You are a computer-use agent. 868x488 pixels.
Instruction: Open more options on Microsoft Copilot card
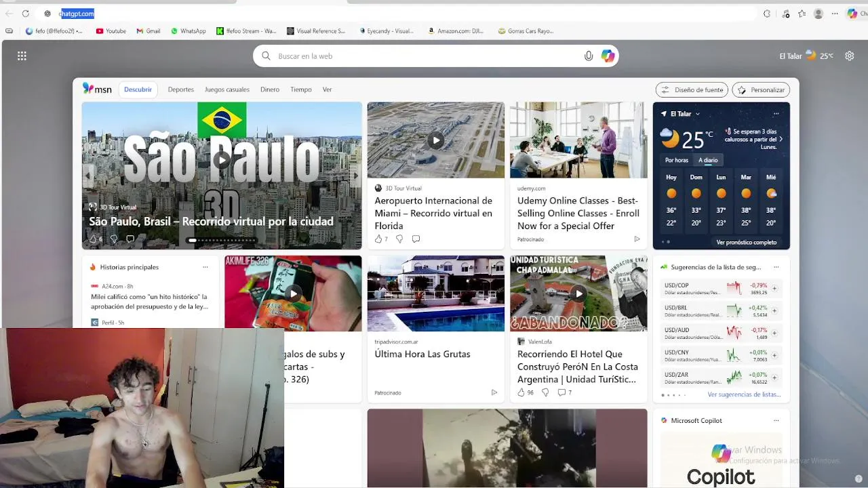click(x=776, y=421)
